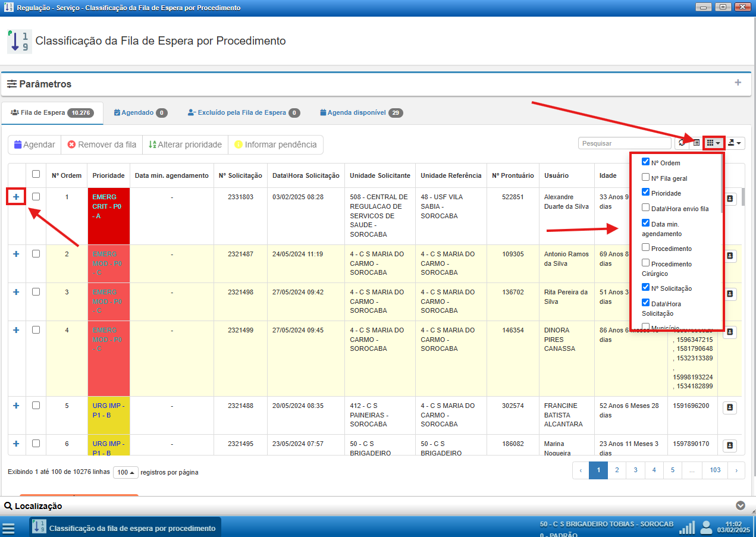Open contact card icon for row 5
This screenshot has width=756, height=537.
[730, 407]
